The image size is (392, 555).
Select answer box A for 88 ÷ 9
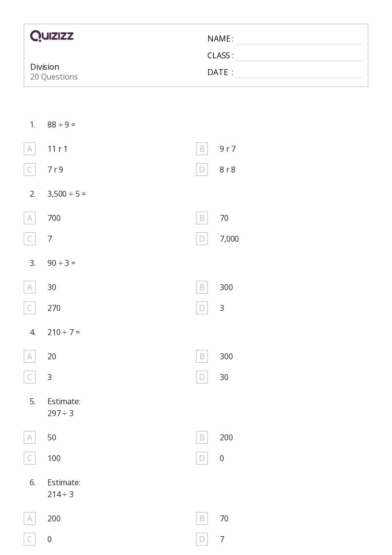[30, 149]
